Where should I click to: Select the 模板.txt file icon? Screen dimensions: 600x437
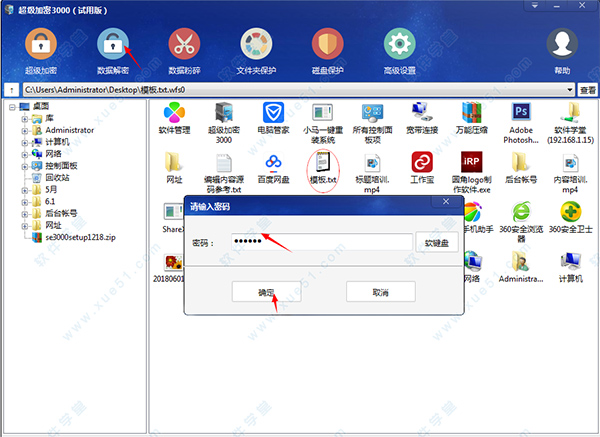(x=323, y=167)
